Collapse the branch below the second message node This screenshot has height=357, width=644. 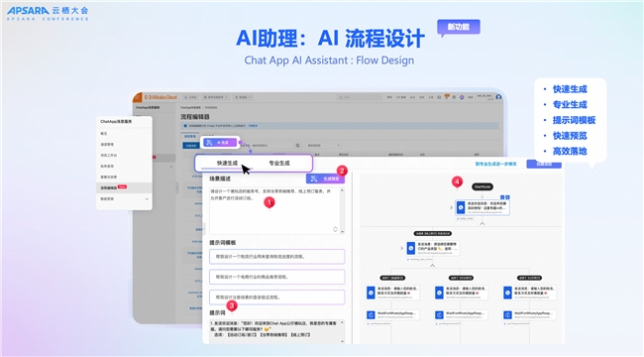[x=432, y=266]
